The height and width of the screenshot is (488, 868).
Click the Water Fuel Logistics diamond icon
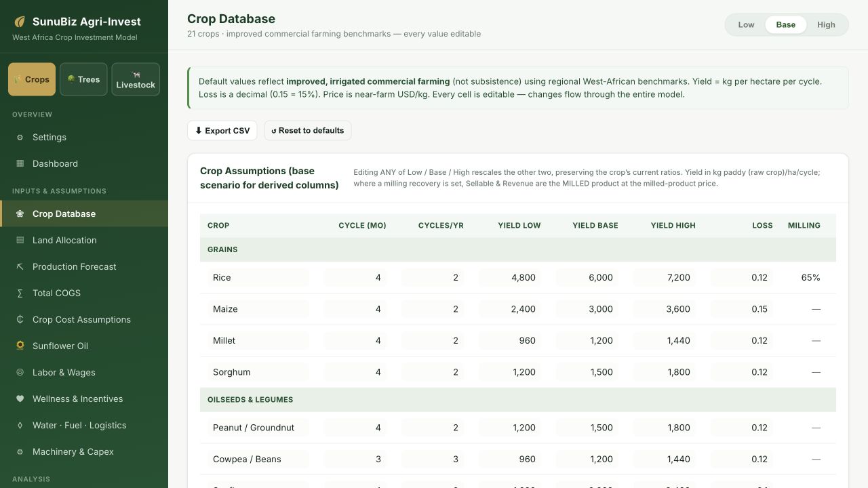[20, 426]
